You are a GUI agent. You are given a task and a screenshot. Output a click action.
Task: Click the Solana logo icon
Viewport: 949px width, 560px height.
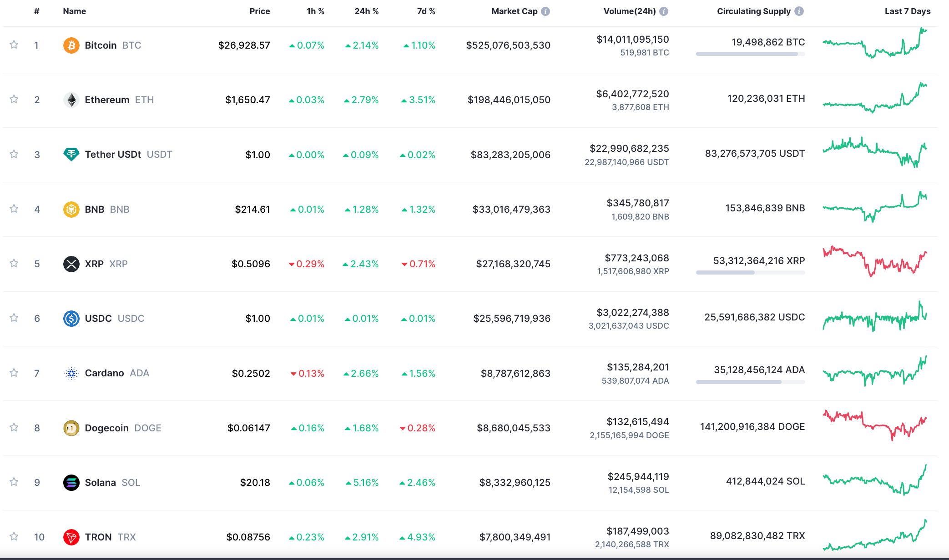pos(71,483)
